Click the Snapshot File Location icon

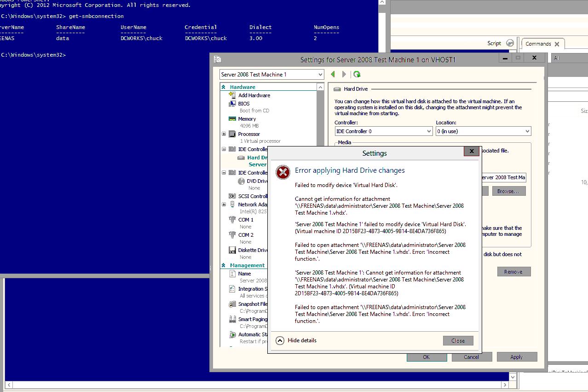(232, 304)
